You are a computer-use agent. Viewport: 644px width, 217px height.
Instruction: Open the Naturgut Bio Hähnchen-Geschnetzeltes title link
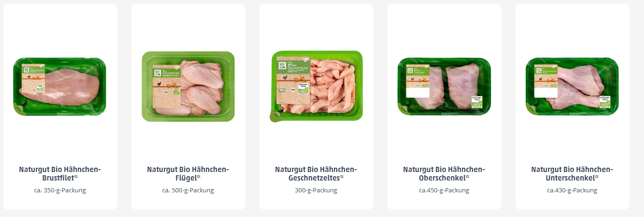(316, 174)
